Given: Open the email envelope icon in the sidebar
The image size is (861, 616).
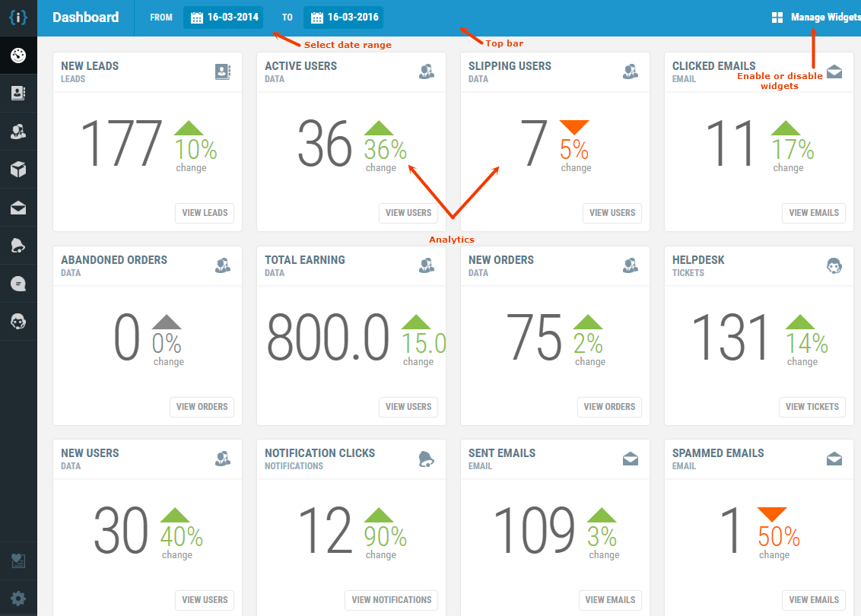Looking at the screenshot, I should tap(17, 207).
